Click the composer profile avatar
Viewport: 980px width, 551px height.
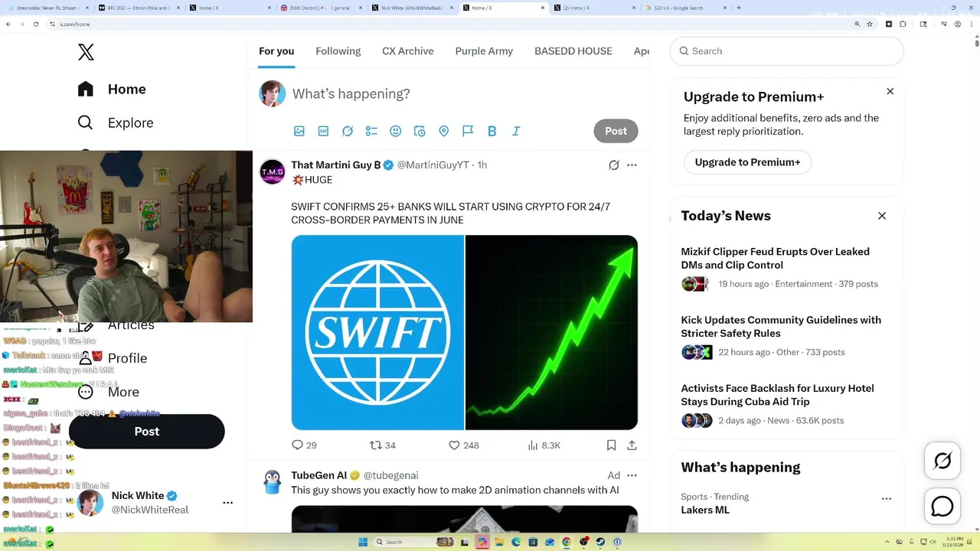coord(272,93)
